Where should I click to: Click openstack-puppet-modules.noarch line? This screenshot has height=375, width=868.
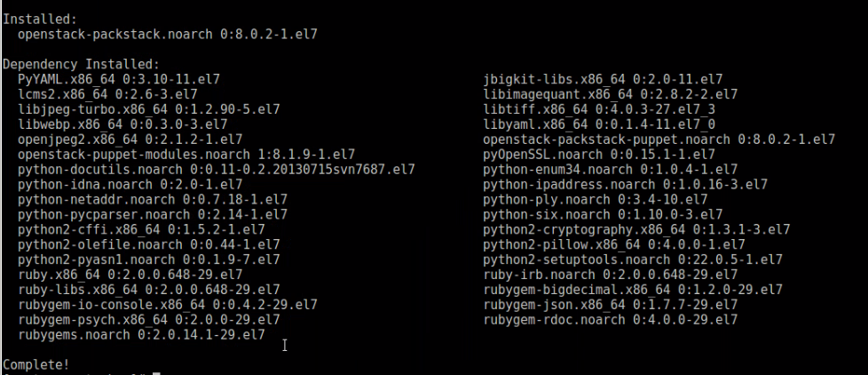(186, 155)
